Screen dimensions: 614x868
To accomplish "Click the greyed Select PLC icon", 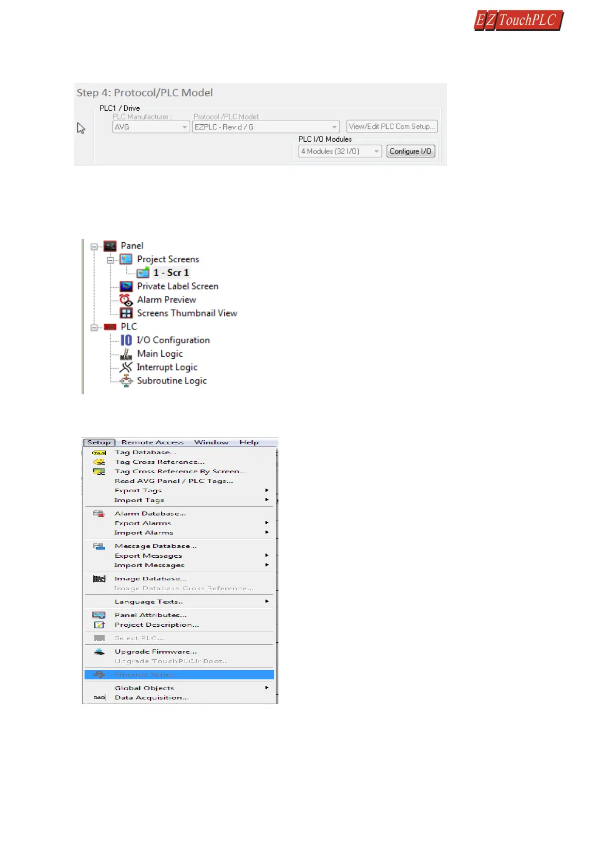I will [99, 638].
